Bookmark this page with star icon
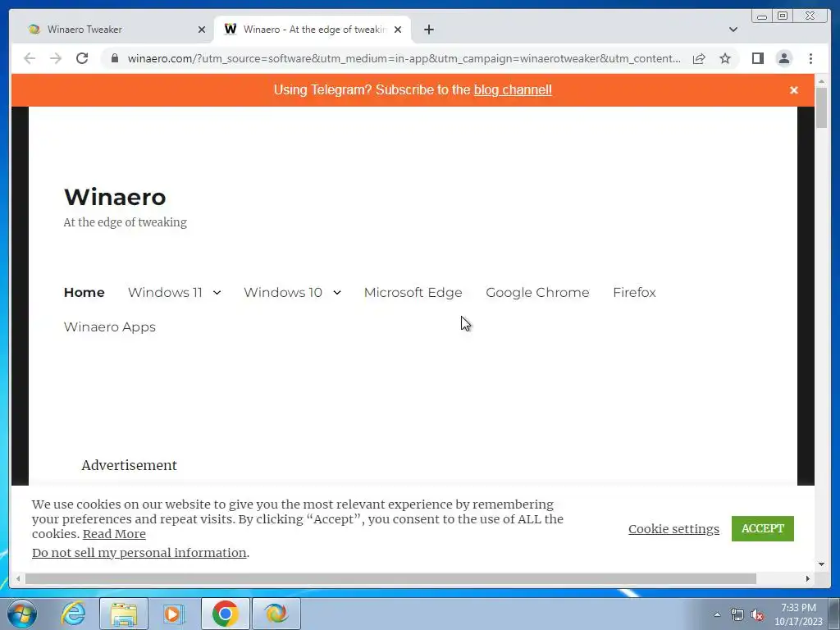This screenshot has width=840, height=630. tap(725, 58)
